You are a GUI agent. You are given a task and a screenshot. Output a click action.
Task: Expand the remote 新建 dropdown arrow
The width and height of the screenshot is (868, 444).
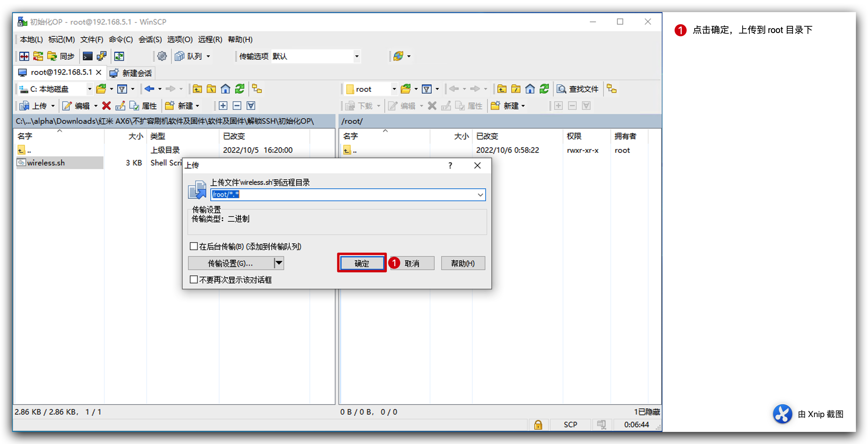[523, 106]
